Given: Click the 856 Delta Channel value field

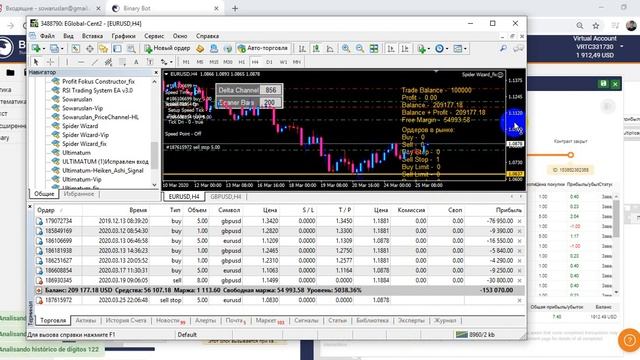Looking at the screenshot, I should coord(271,90).
